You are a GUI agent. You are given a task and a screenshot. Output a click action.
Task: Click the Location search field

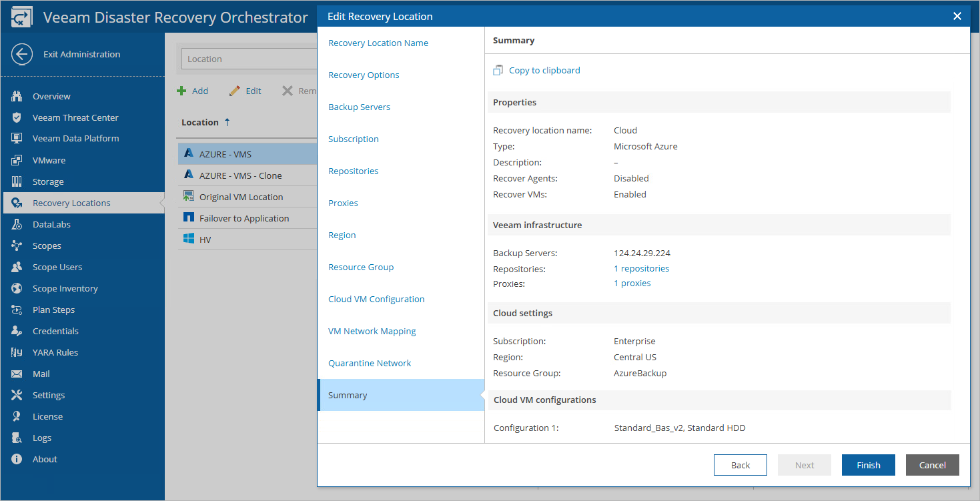[248, 59]
